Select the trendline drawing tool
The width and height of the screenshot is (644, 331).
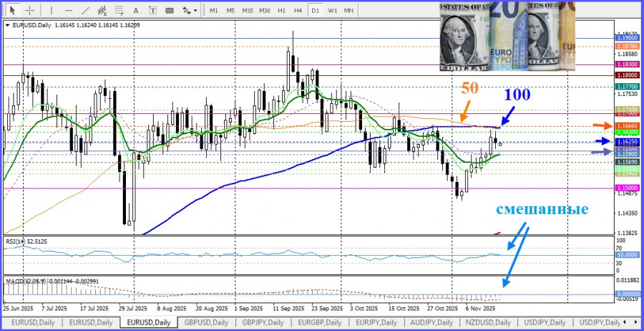(85, 10)
